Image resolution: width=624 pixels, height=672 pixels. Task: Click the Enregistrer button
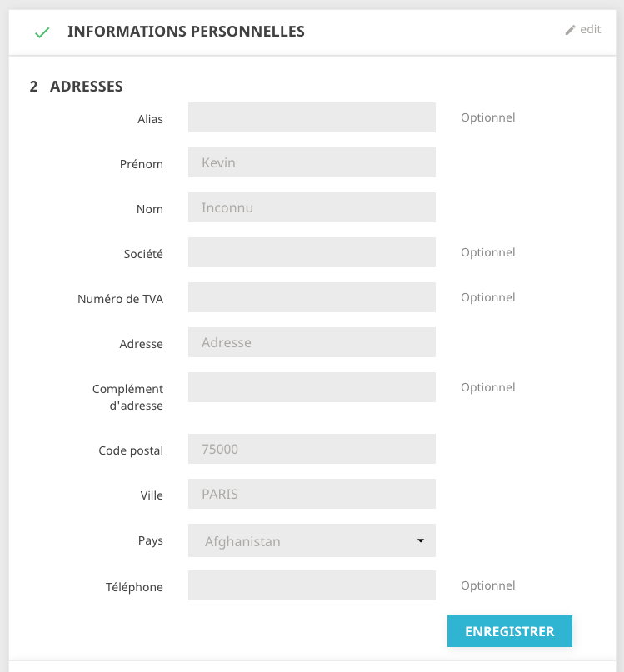point(510,631)
